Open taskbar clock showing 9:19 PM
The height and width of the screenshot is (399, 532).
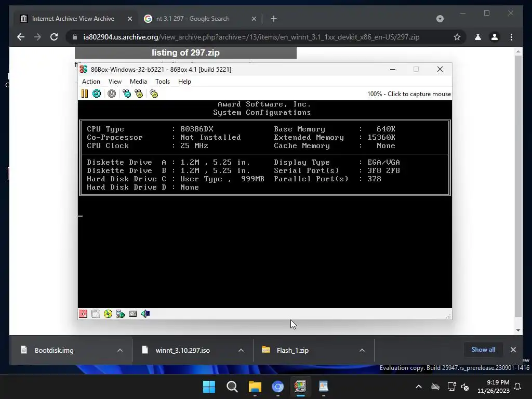[494, 387]
